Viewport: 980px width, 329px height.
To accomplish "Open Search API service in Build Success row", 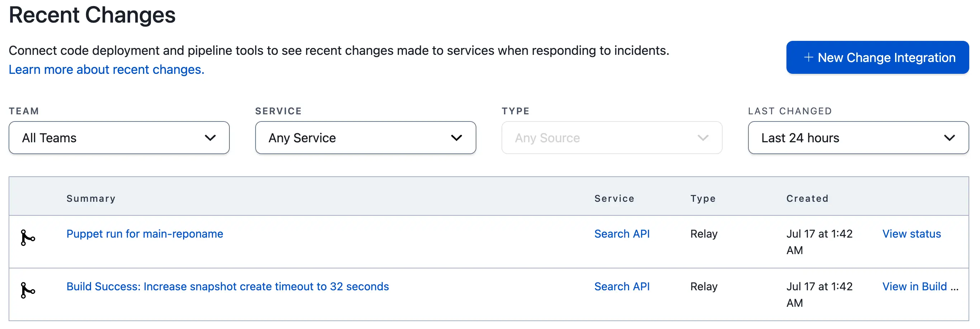I will [x=622, y=286].
